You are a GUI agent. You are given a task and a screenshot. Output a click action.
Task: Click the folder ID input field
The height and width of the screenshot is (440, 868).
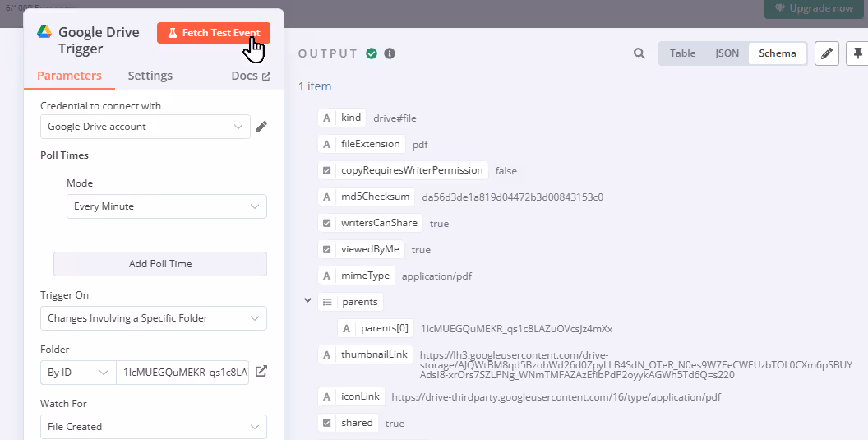(182, 373)
